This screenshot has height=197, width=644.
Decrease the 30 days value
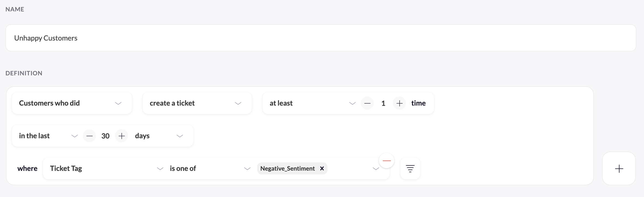[x=89, y=136]
